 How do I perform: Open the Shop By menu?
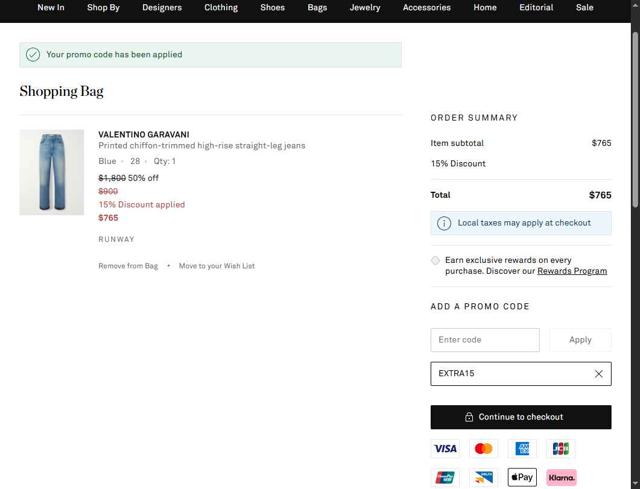103,7
